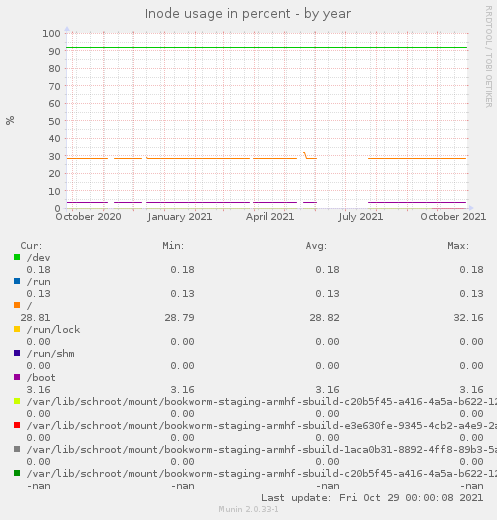Screen dimensions: 497x520
Task: Click the 'Cur:' column header
Action: pyautogui.click(x=31, y=246)
